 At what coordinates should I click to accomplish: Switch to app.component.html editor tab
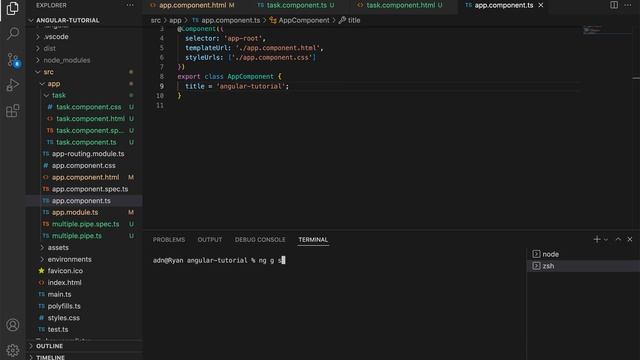192,5
